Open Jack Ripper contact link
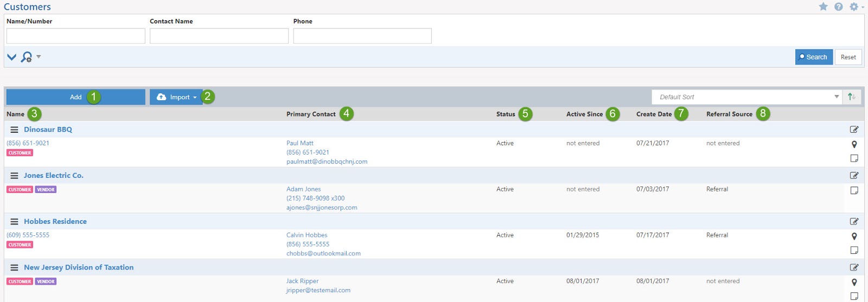The width and height of the screenshot is (868, 302). coord(303,281)
